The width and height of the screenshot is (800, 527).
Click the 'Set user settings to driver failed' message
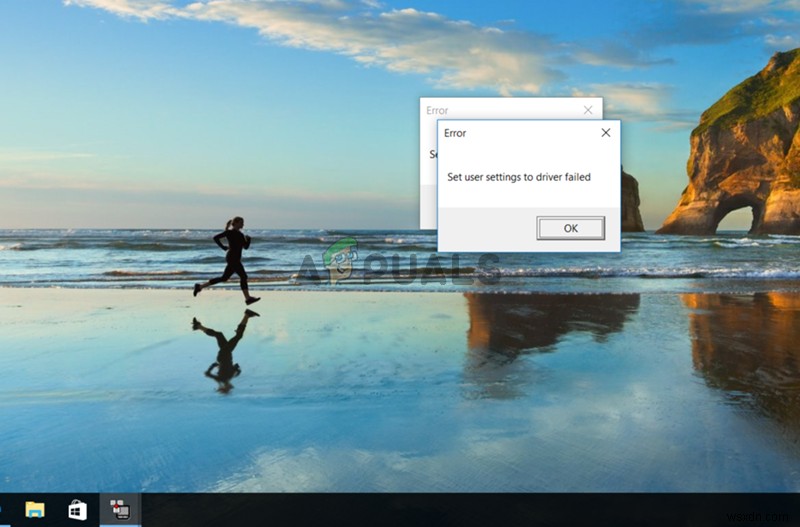[x=519, y=177]
